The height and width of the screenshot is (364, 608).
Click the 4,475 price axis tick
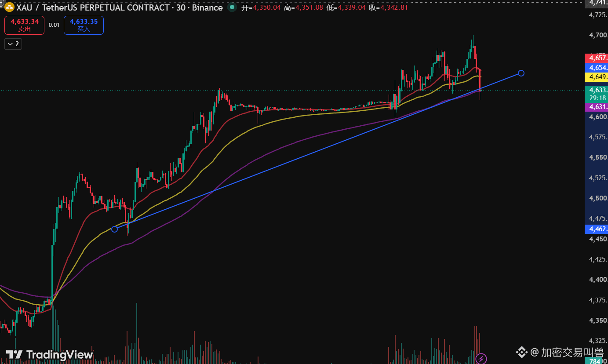(598, 218)
